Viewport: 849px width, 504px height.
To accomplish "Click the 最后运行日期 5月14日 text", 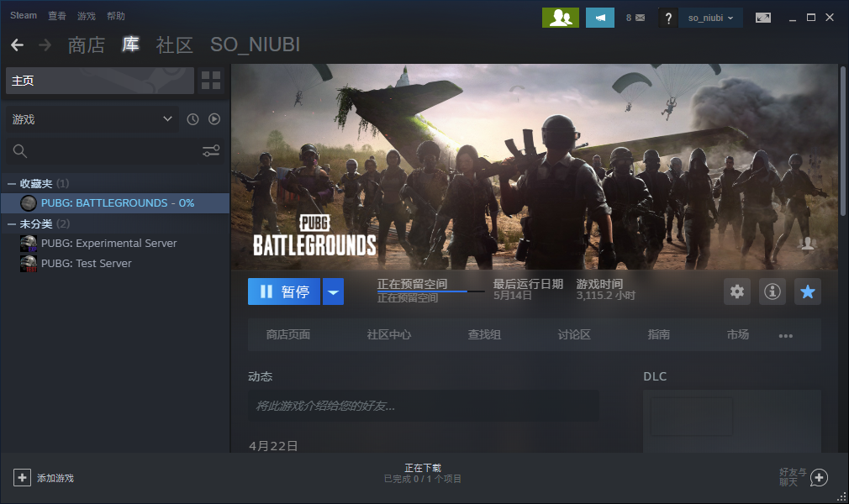I will click(528, 290).
